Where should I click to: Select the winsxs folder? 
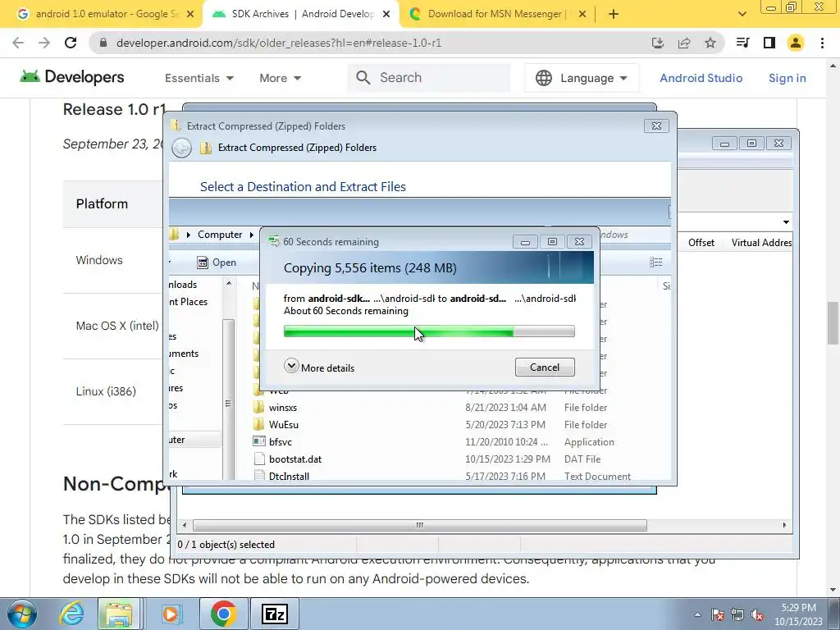click(283, 407)
